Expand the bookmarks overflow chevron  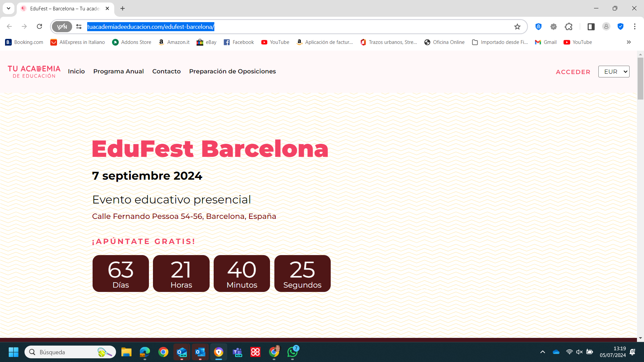629,42
